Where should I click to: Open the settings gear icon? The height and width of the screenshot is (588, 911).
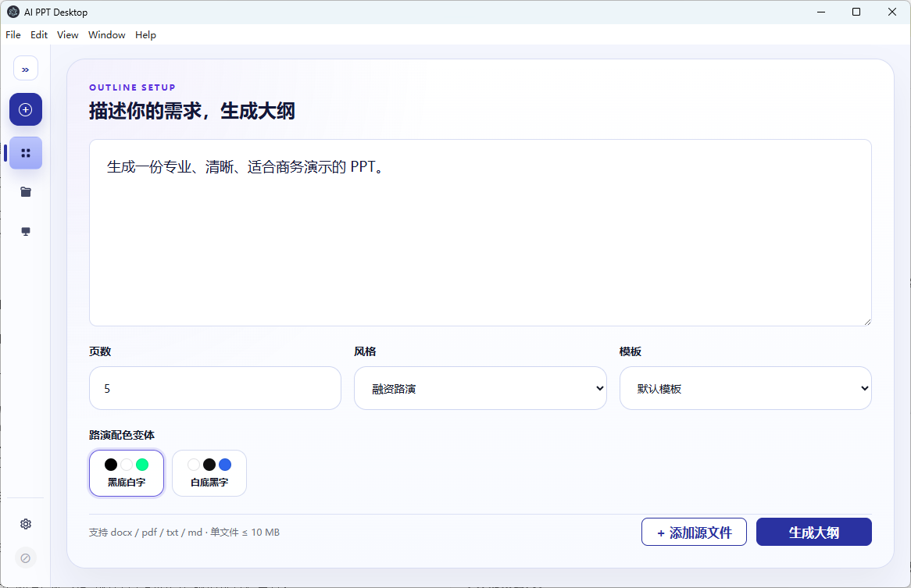pos(26,524)
